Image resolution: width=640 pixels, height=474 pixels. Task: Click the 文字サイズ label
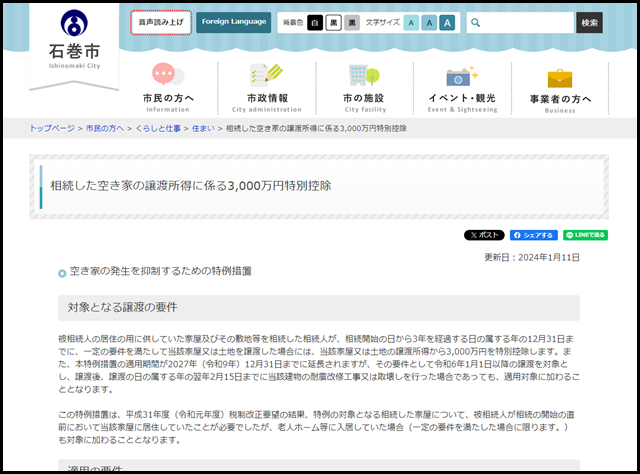pyautogui.click(x=382, y=22)
